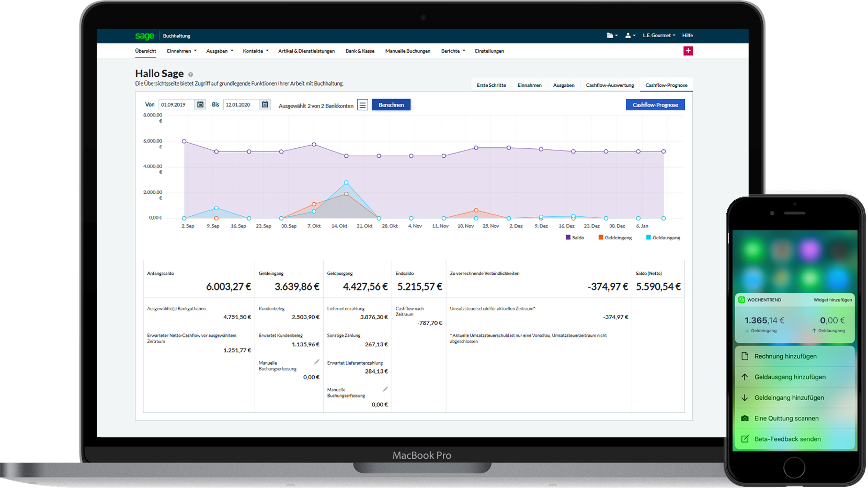Tap the Wochentrend app icon on phone
868x489 pixels.
[x=741, y=300]
